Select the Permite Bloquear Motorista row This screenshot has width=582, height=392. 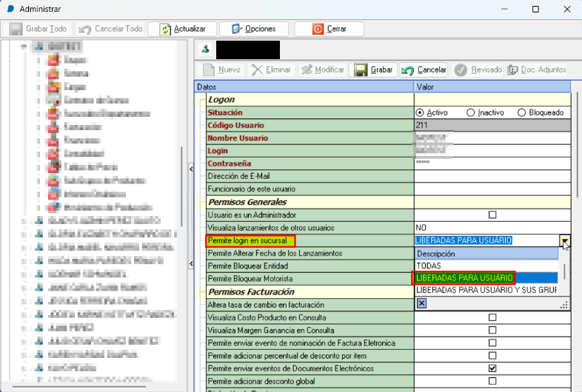pos(310,279)
